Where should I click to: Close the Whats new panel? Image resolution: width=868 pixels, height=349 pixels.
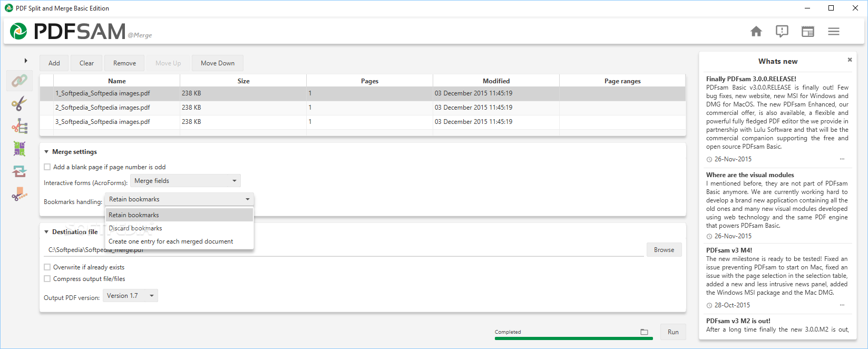tap(850, 60)
